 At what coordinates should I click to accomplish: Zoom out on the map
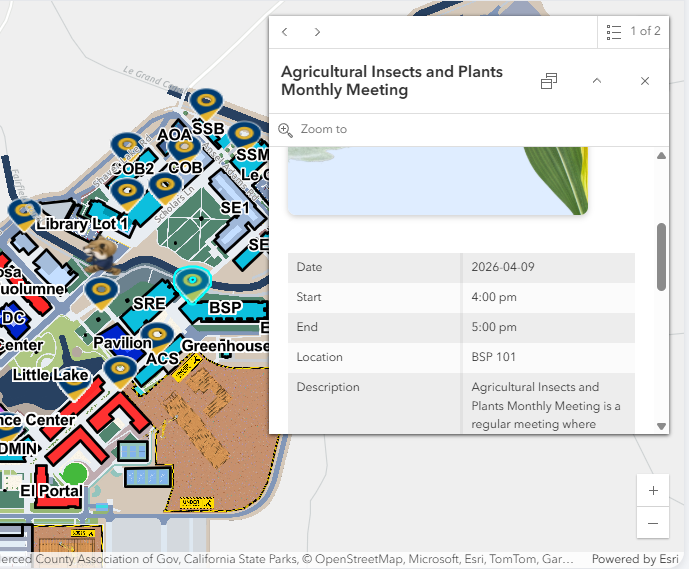653,523
